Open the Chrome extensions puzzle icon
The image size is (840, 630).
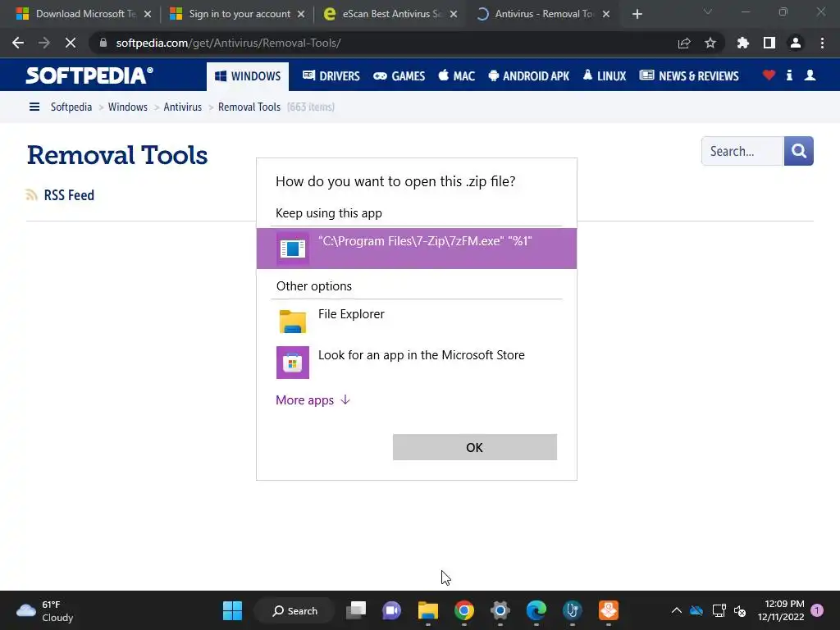tap(743, 43)
